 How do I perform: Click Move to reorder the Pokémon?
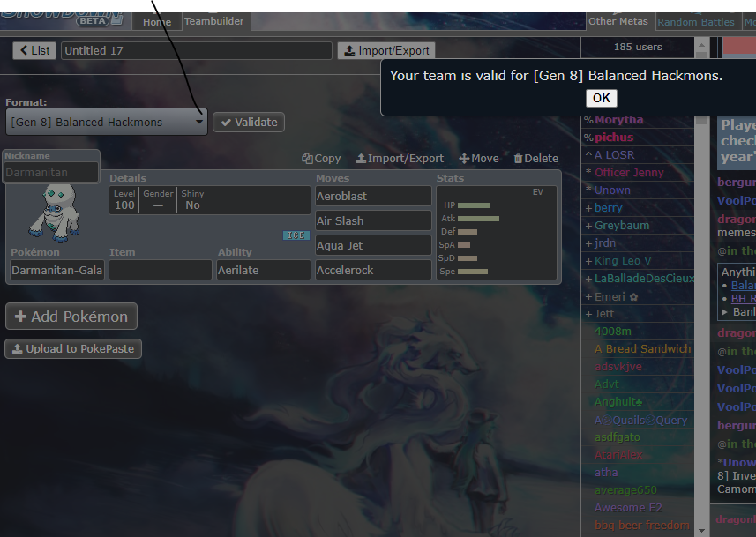[479, 159]
